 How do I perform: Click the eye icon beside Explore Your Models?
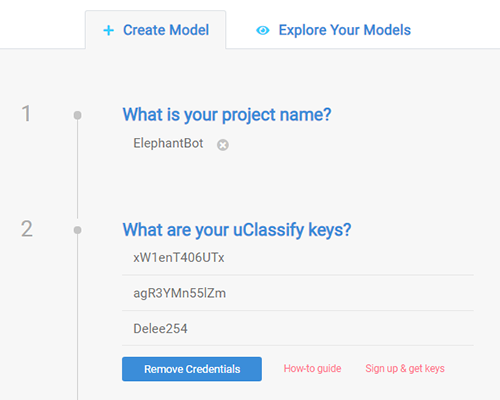(263, 30)
